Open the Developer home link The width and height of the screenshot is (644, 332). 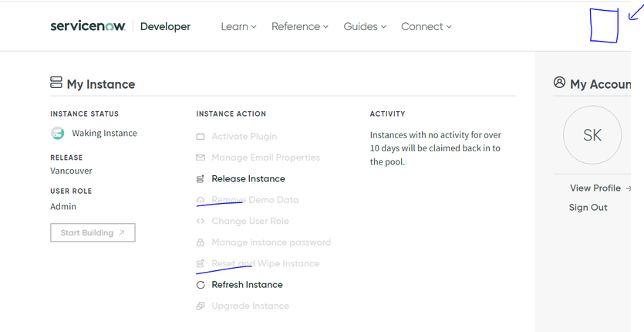tap(165, 27)
